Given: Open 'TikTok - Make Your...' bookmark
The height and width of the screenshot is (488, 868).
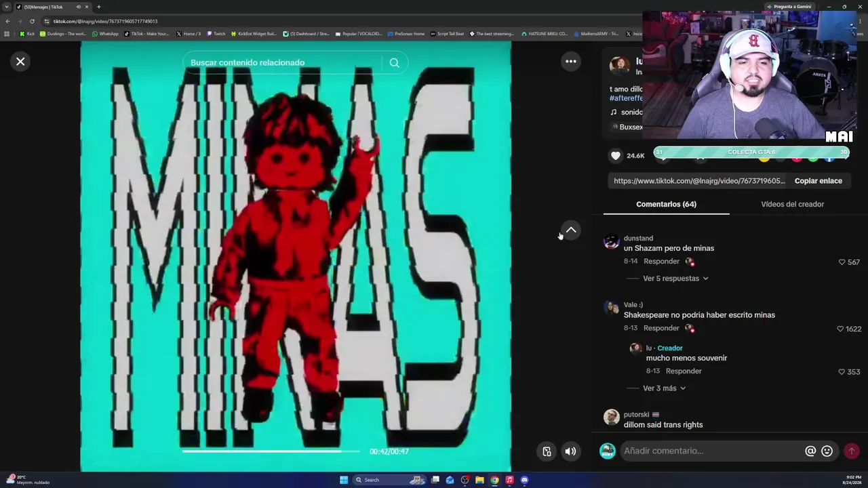Looking at the screenshot, I should [146, 33].
